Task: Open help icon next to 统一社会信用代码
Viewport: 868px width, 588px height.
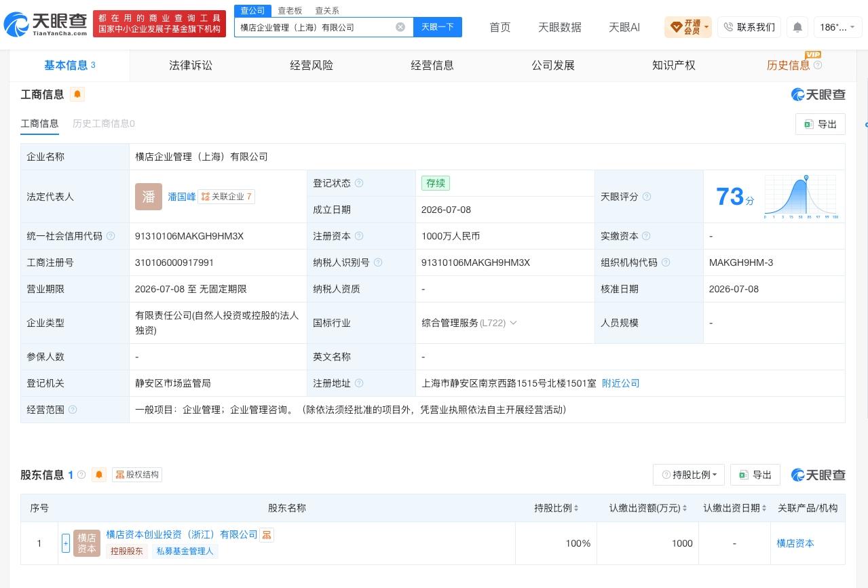Action: [x=111, y=236]
